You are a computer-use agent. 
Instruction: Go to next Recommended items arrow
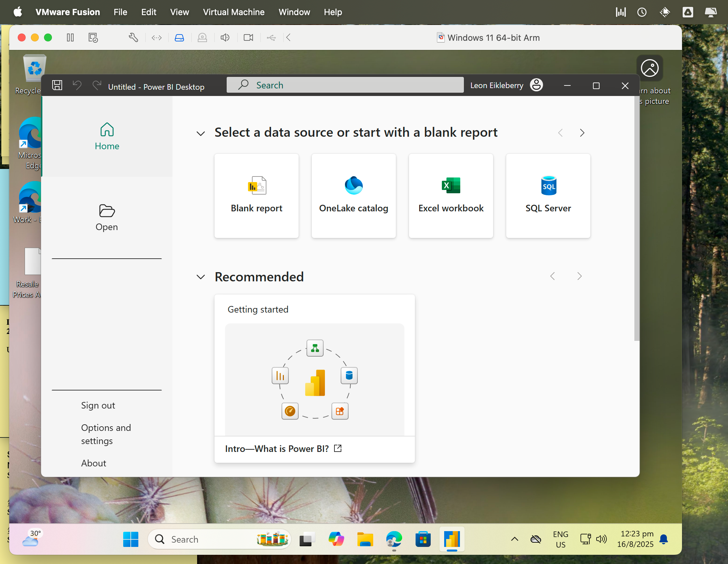coord(579,276)
